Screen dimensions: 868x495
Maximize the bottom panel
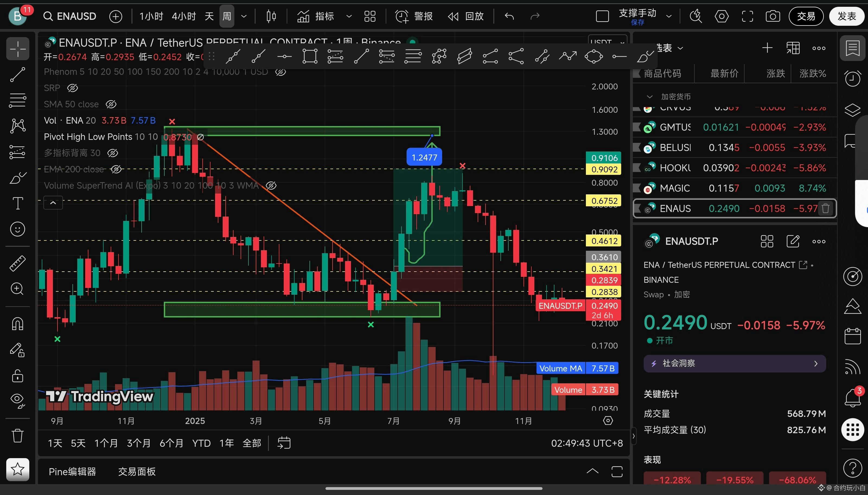click(617, 471)
